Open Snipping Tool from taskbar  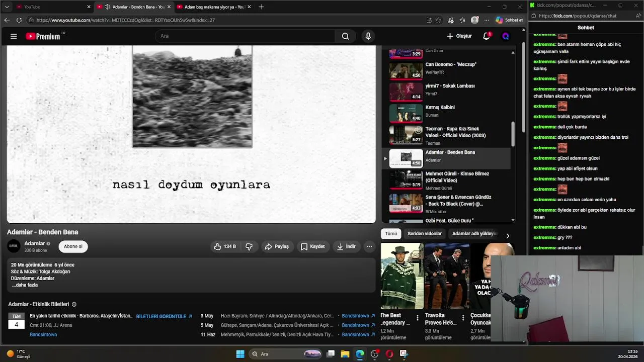404,354
